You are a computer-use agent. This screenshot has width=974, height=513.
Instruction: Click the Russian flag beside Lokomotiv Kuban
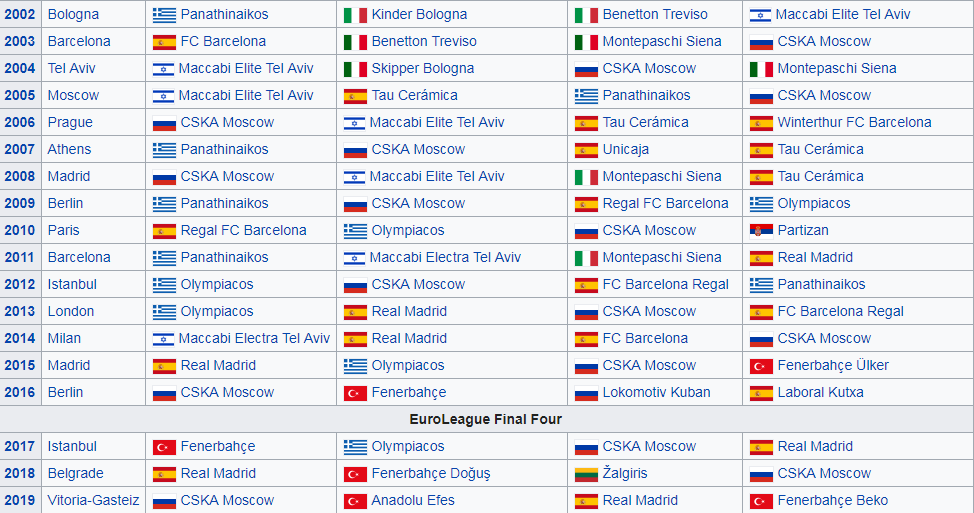(586, 392)
